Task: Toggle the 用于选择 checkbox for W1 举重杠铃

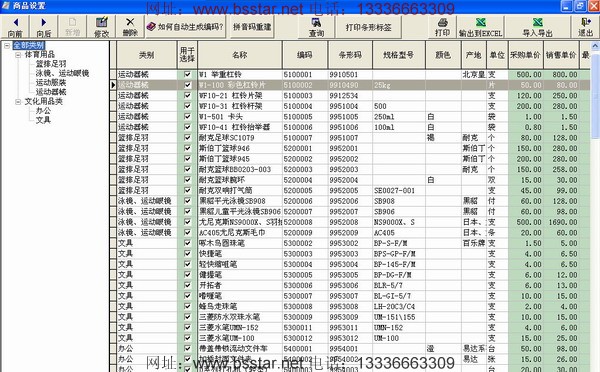Action: click(x=187, y=74)
